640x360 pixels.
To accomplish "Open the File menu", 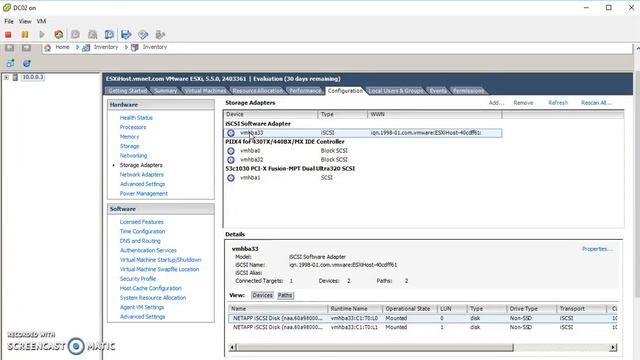I will pos(9,21).
